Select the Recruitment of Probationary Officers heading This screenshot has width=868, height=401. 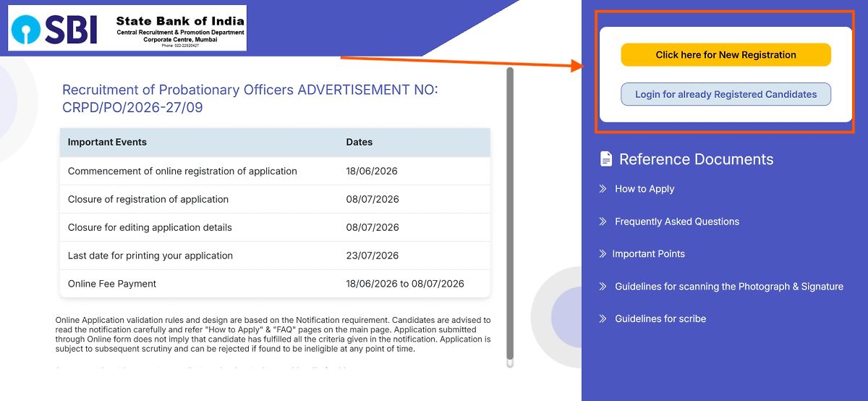(250, 98)
